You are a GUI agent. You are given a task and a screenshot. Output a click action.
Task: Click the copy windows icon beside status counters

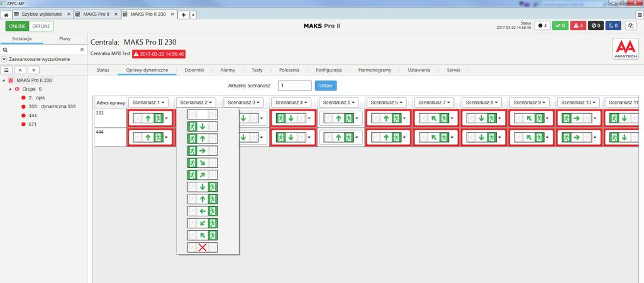click(x=630, y=25)
